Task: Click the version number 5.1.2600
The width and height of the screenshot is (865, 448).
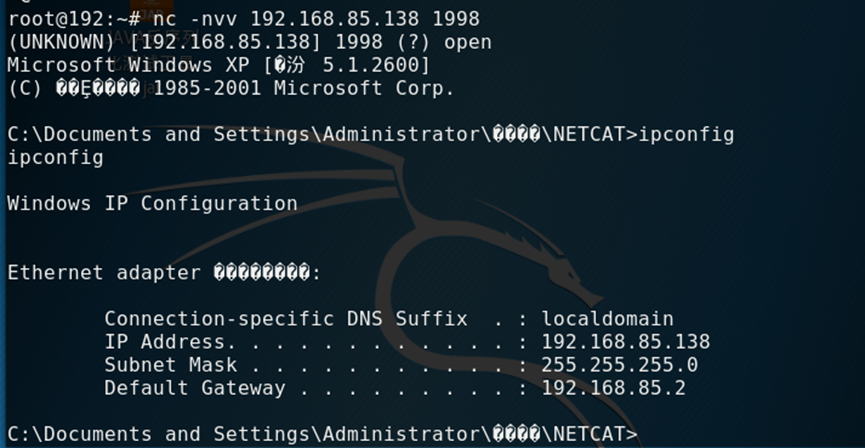Action: [x=370, y=65]
